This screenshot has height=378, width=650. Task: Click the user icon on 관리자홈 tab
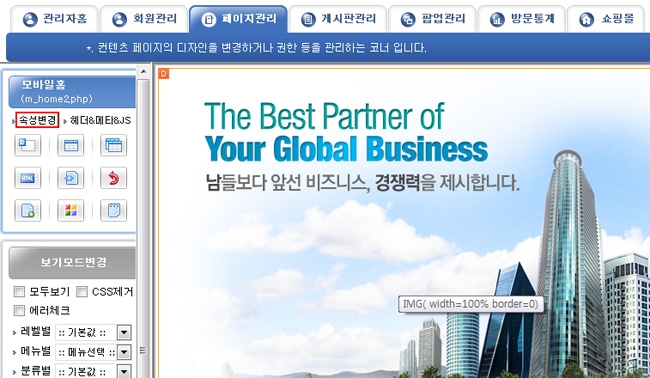pos(30,19)
